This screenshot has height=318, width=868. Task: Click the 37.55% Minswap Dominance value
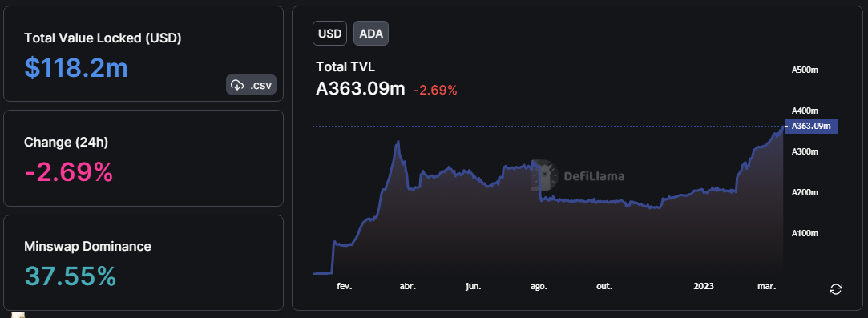pyautogui.click(x=71, y=276)
